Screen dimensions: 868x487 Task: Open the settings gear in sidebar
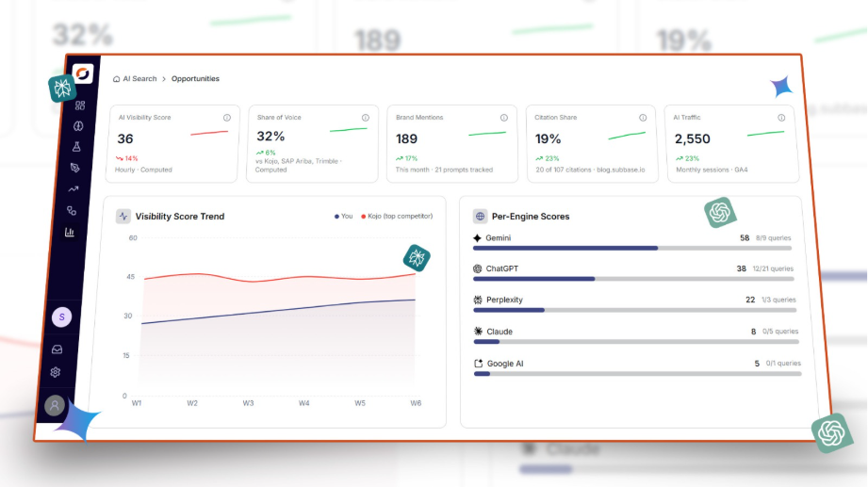pos(56,372)
